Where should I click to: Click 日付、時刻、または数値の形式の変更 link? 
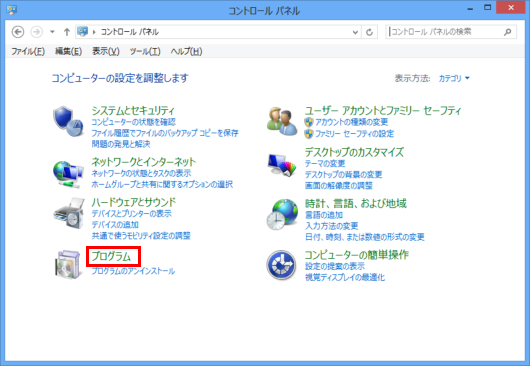tap(364, 237)
